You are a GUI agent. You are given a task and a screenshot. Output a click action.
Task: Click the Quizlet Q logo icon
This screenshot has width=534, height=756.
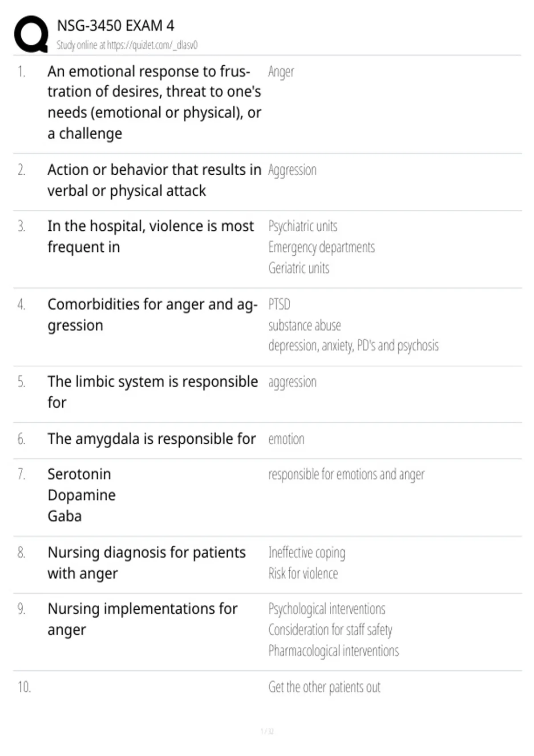(x=31, y=34)
